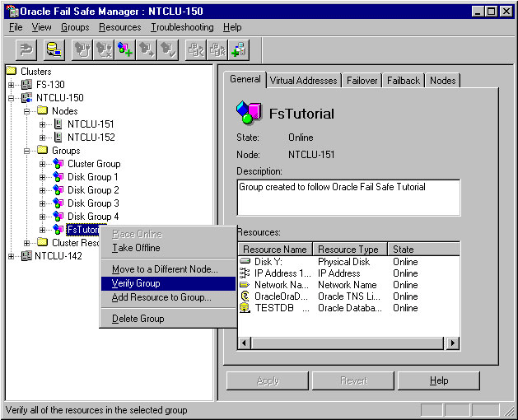Collapse the Nodes folder

tap(26, 111)
